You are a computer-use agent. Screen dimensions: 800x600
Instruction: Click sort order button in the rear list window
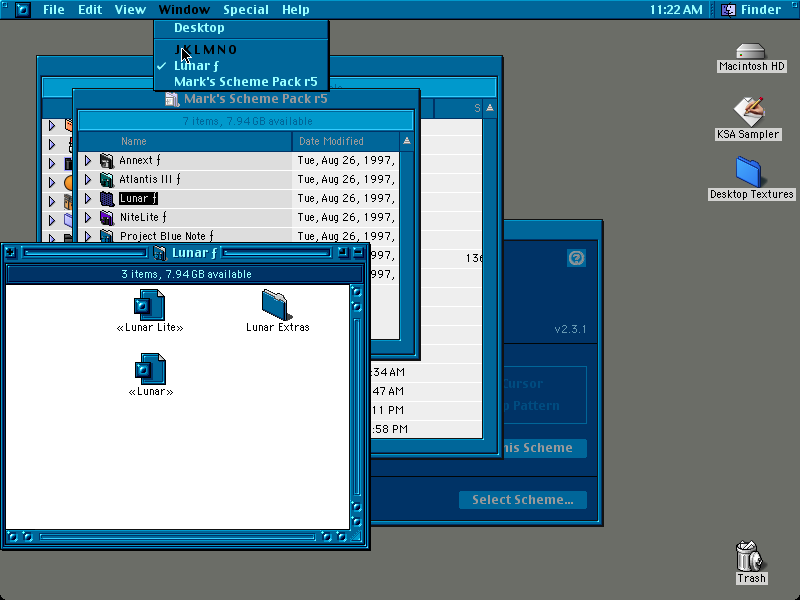490,108
